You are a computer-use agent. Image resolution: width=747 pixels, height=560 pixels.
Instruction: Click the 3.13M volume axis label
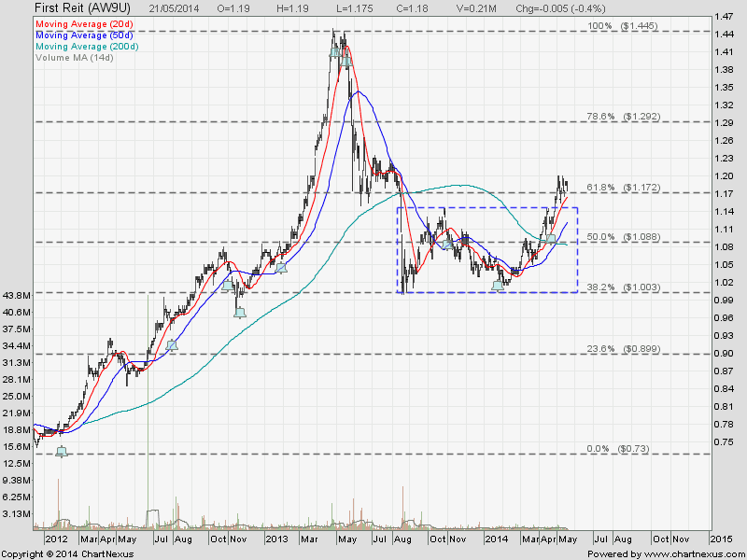pyautogui.click(x=17, y=514)
